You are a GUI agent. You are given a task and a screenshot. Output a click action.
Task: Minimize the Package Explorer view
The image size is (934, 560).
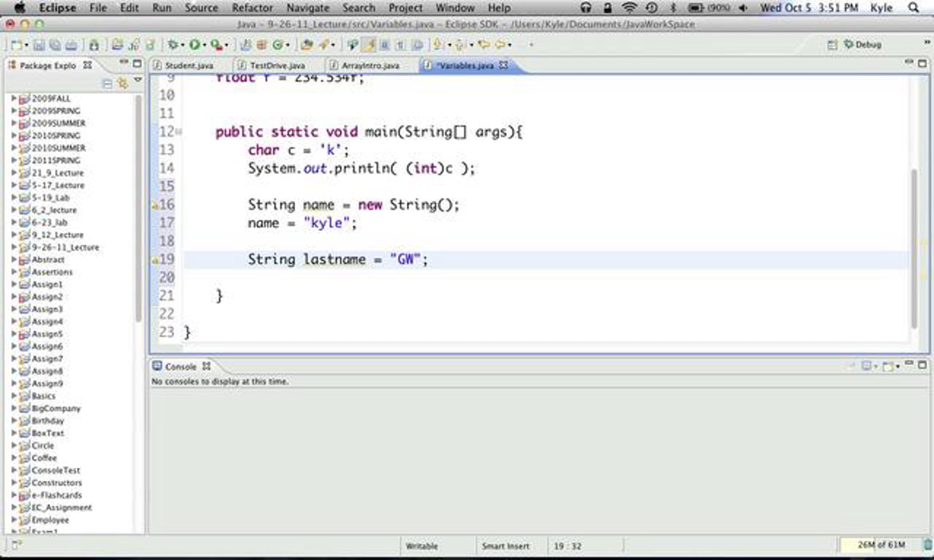pyautogui.click(x=124, y=62)
